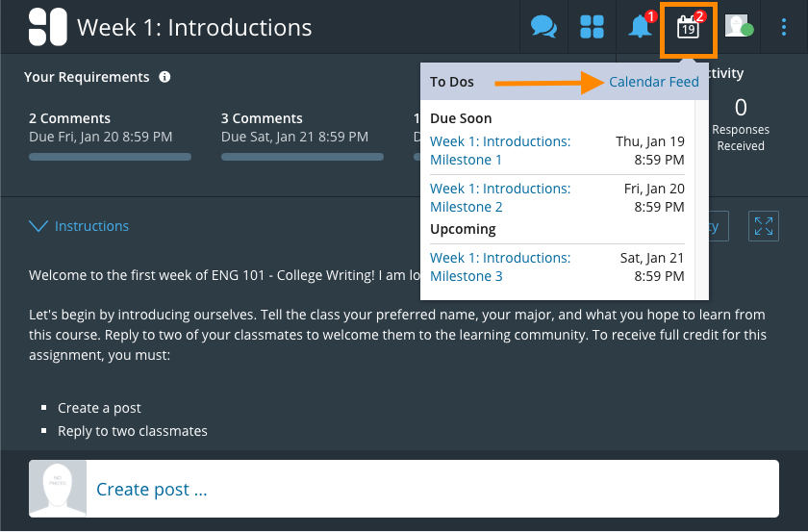This screenshot has height=532, width=808.
Task: Open the upcoming Milestone 3 item
Action: click(x=499, y=266)
